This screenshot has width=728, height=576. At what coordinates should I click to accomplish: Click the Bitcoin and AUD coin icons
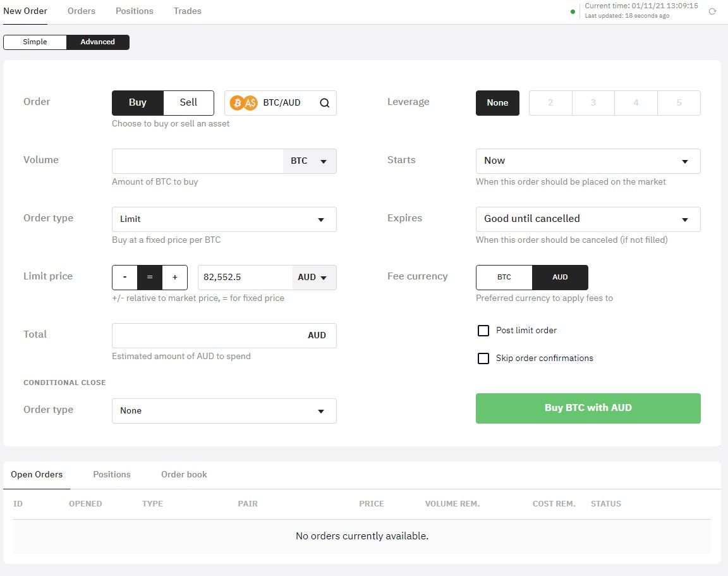tap(244, 102)
